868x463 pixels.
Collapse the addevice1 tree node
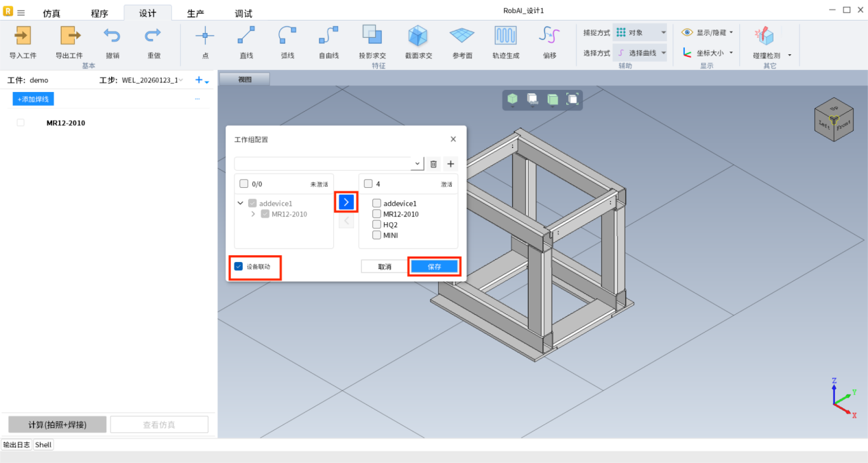(241, 204)
